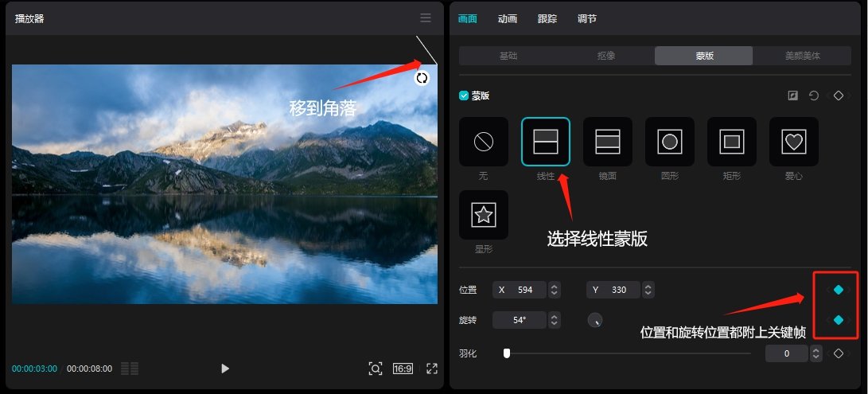Screen dimensions: 868x394
Task: Enter fullscreen preview
Action: (x=432, y=369)
